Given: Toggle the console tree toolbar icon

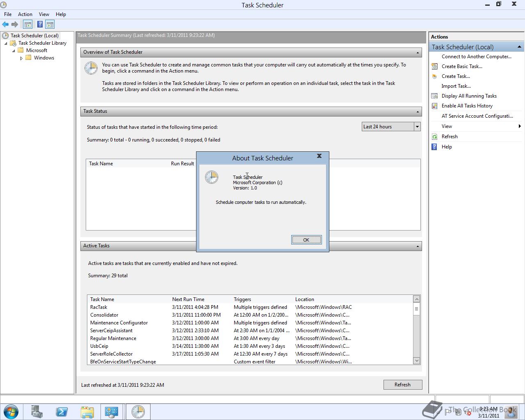Looking at the screenshot, I should pos(27,25).
